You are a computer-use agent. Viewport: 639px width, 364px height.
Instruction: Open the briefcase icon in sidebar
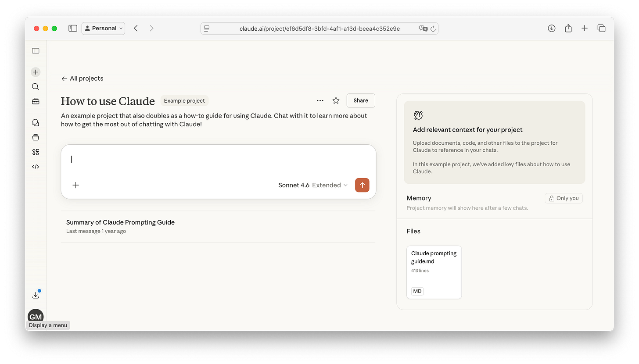36,101
